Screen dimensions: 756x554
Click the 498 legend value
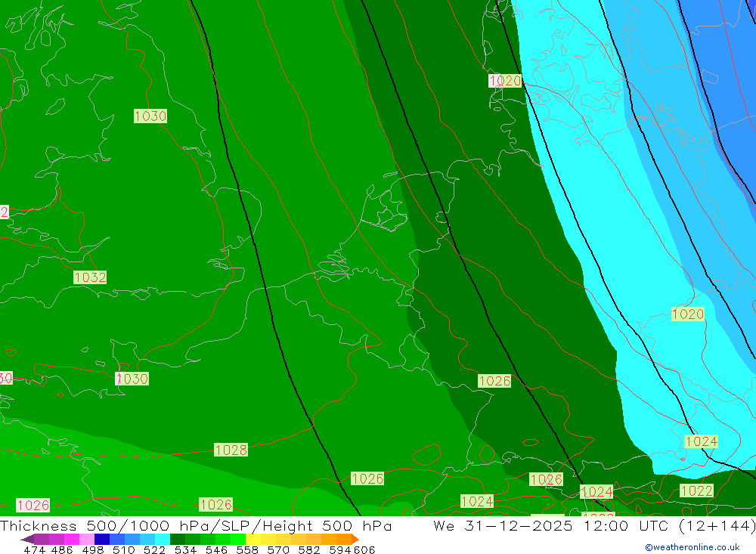coord(92,550)
